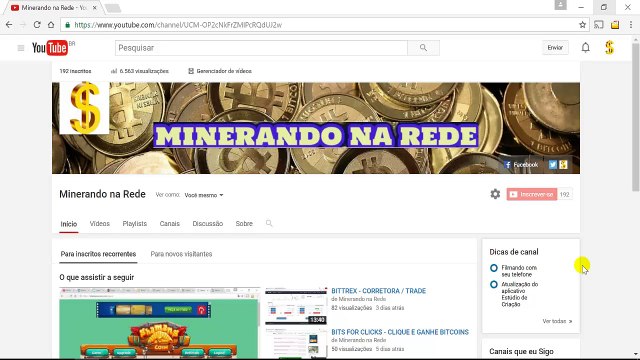Click the secure padlock icon in address bar
Screen dimensions: 640x360
pyautogui.click(x=68, y=25)
